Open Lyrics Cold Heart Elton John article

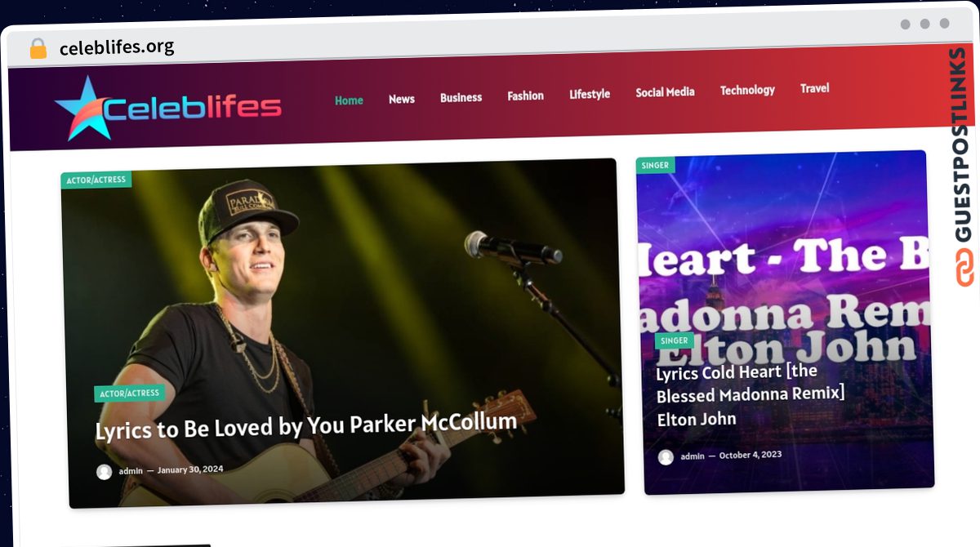750,395
